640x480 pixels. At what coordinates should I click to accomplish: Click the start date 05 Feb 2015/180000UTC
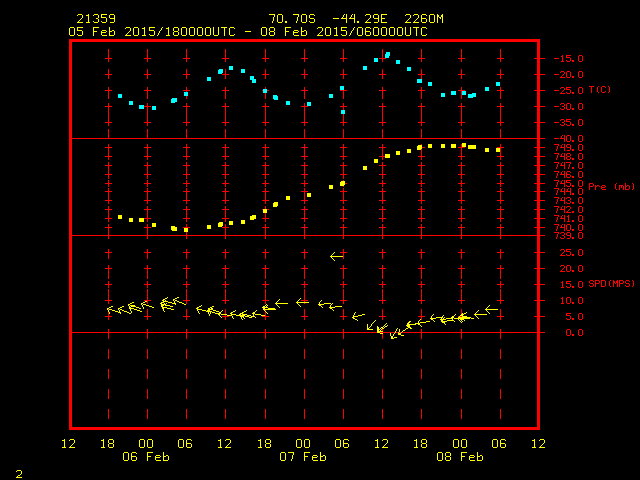click(152, 32)
